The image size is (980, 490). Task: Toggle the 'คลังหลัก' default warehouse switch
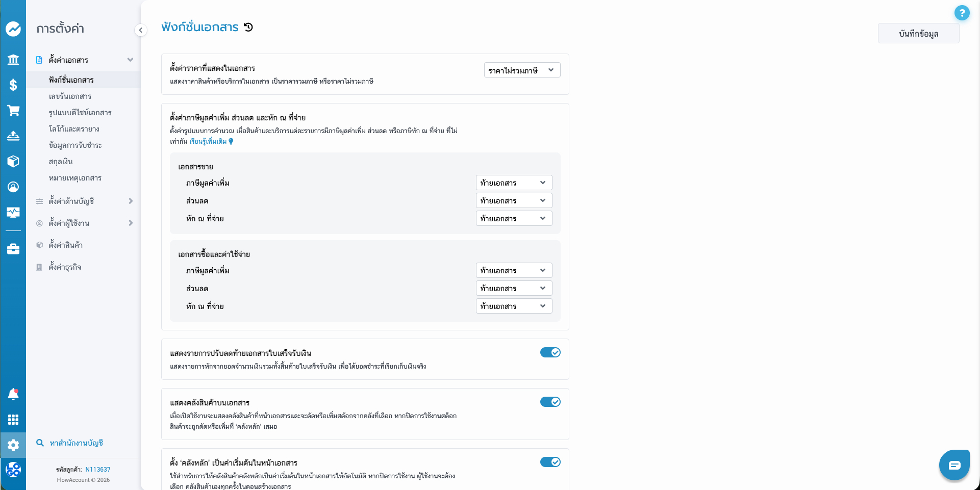point(550,462)
